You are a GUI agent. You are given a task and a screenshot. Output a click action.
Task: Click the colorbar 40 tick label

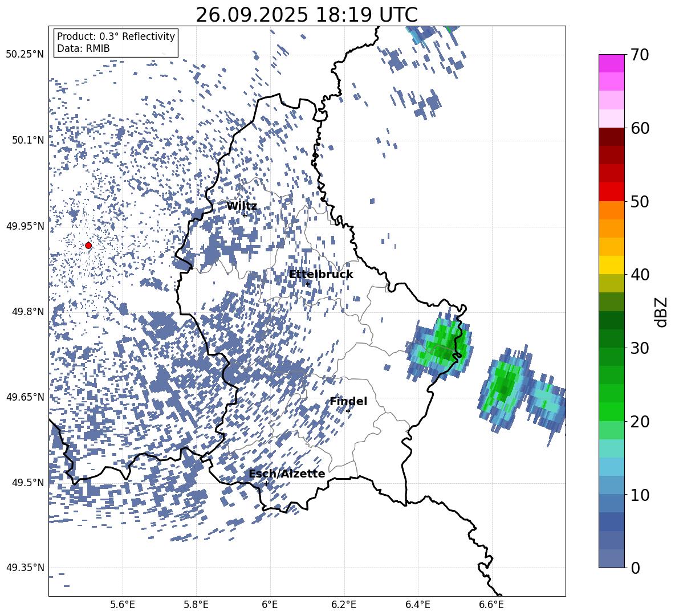(640, 275)
